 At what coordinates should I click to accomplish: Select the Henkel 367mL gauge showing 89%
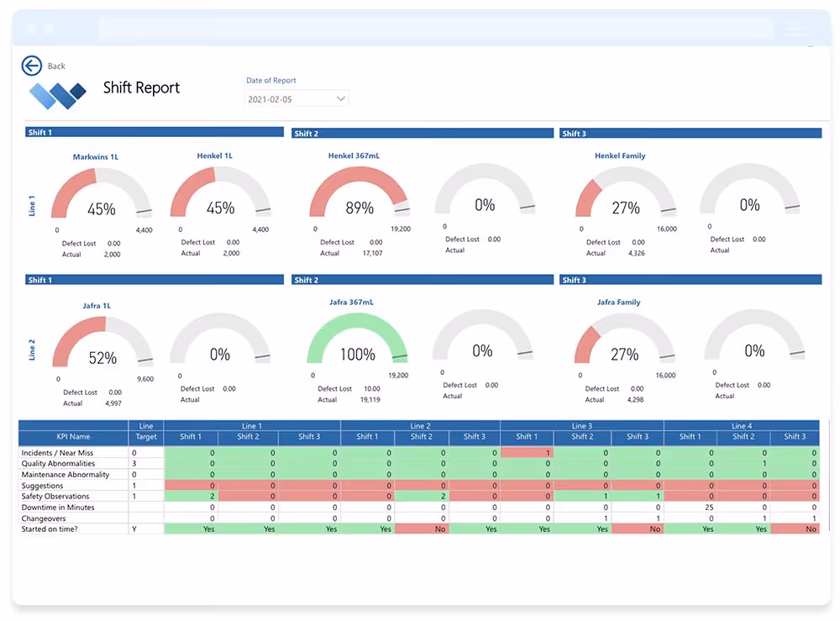point(360,192)
